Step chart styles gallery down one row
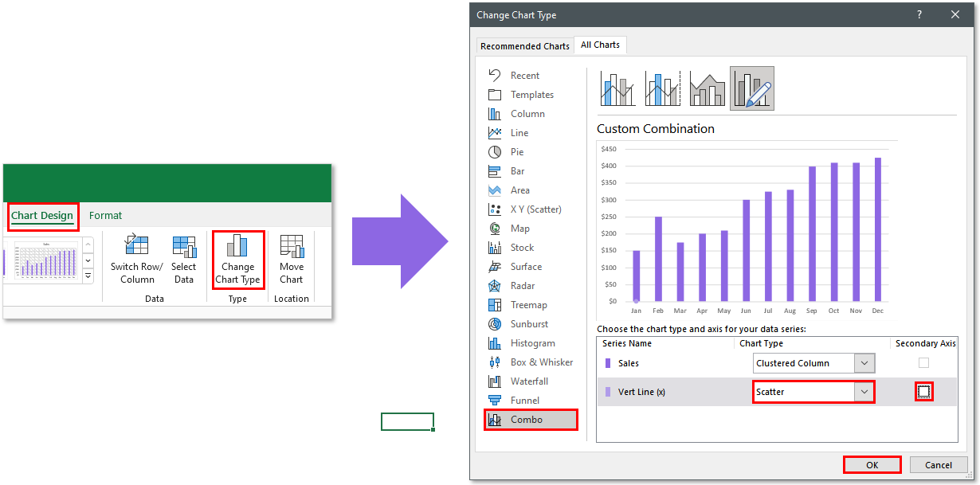The image size is (980, 485). click(88, 260)
